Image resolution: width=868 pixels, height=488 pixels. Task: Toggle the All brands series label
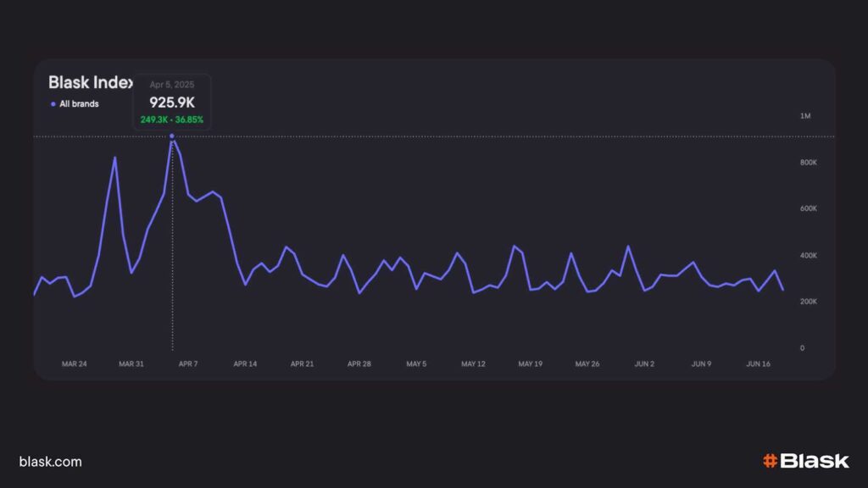pyautogui.click(x=79, y=104)
